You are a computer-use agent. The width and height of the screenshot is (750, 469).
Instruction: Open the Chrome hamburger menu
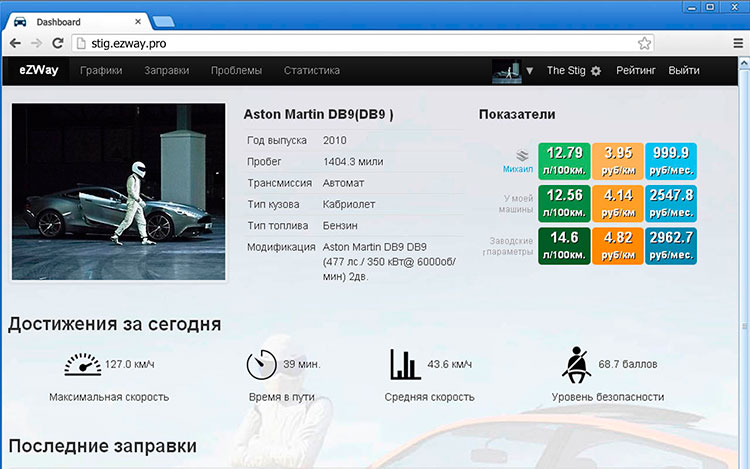pos(738,44)
